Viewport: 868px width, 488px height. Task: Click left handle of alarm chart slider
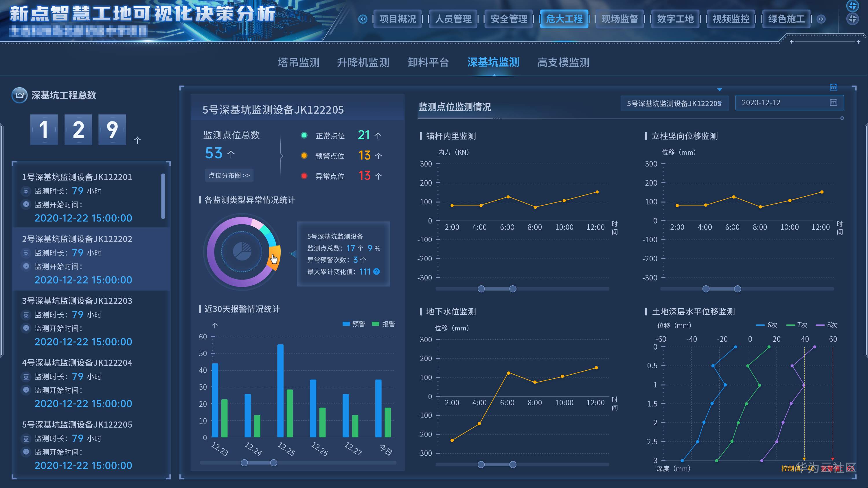click(x=244, y=463)
